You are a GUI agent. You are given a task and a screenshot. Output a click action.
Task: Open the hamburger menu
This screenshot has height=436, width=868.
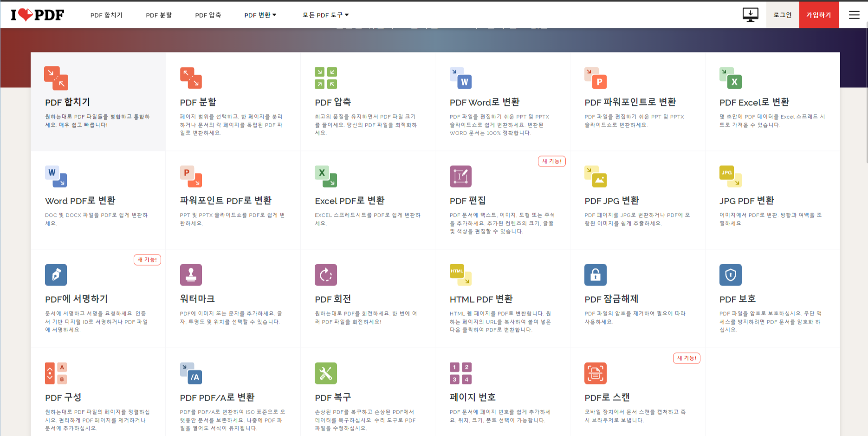pos(854,14)
